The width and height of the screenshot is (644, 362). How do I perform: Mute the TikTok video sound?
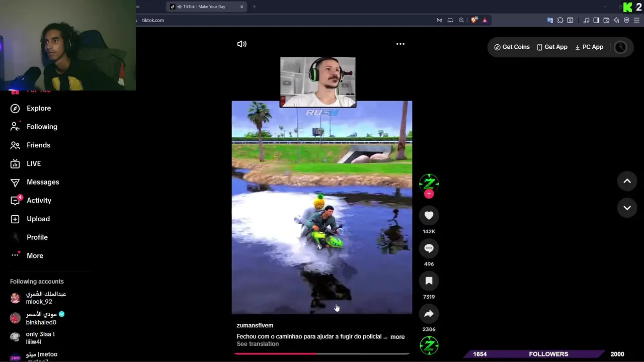point(242,44)
